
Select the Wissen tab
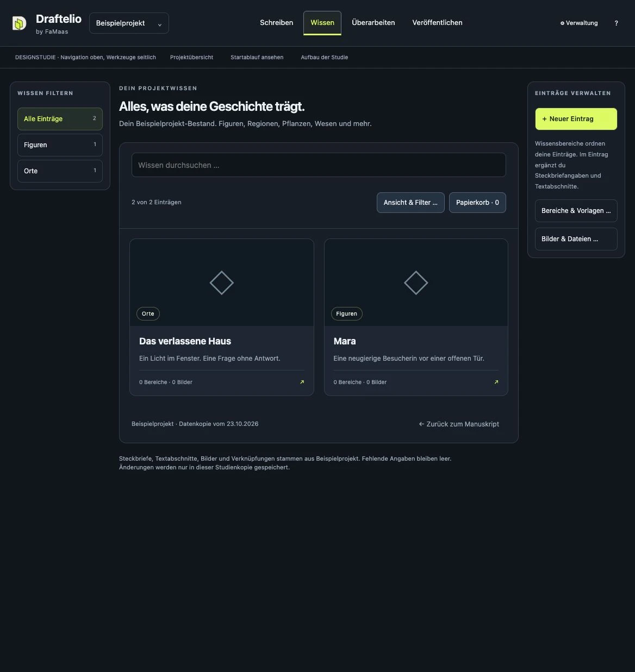click(x=322, y=23)
